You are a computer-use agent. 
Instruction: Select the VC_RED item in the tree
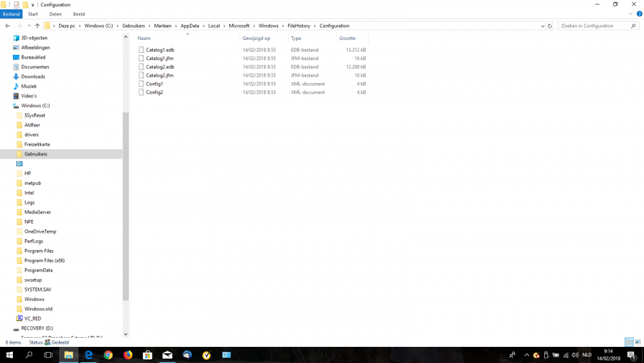click(x=32, y=319)
